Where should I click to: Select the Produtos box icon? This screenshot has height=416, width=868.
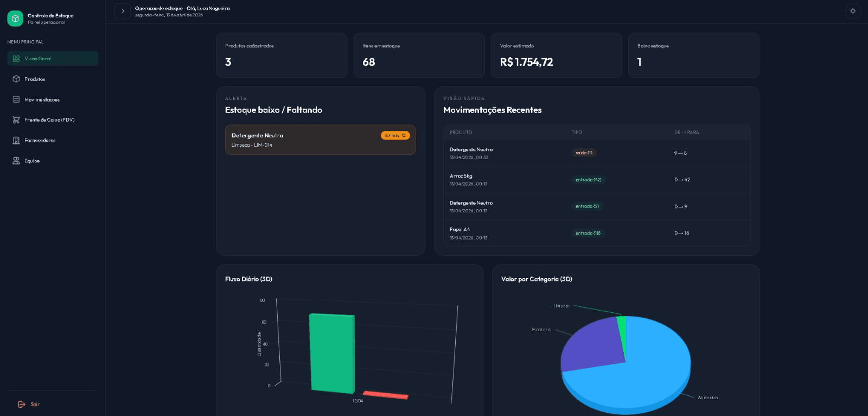pos(16,79)
